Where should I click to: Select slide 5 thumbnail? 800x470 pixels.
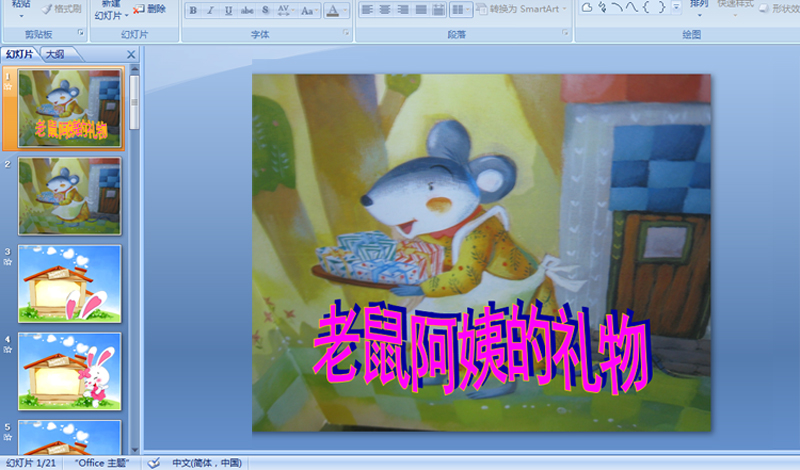pos(70,437)
